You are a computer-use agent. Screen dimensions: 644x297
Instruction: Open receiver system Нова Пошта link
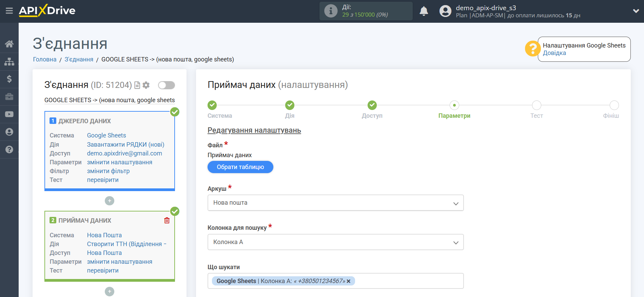click(104, 235)
